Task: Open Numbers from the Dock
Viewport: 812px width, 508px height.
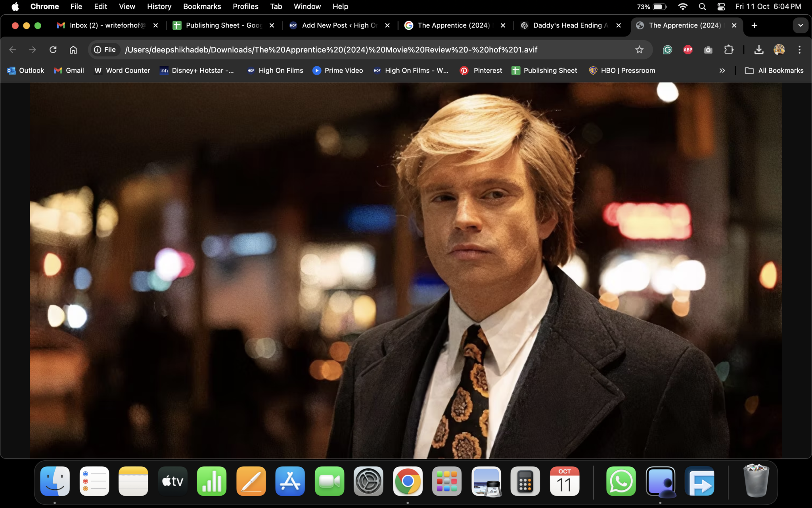Action: click(212, 481)
